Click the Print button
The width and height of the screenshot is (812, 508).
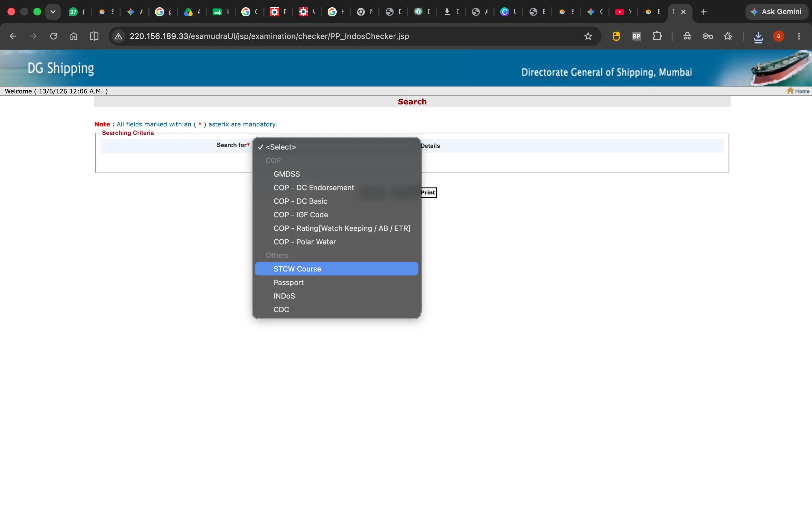point(429,192)
